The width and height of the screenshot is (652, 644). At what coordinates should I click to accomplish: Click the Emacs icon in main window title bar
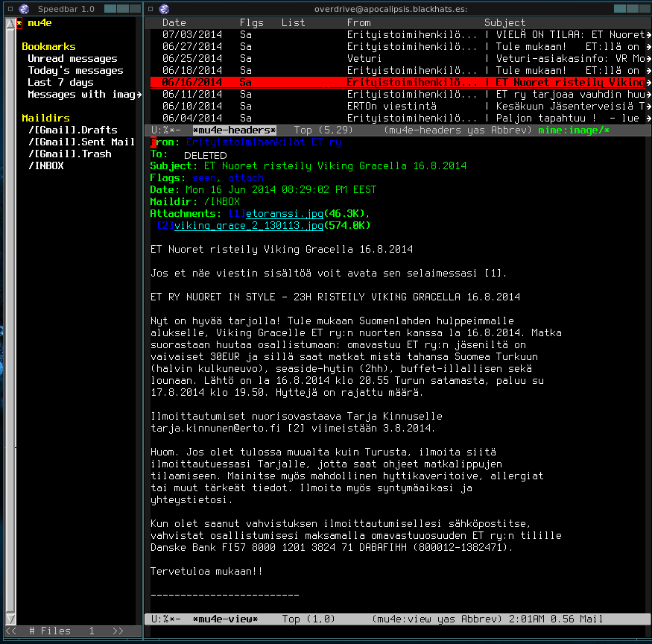164,9
